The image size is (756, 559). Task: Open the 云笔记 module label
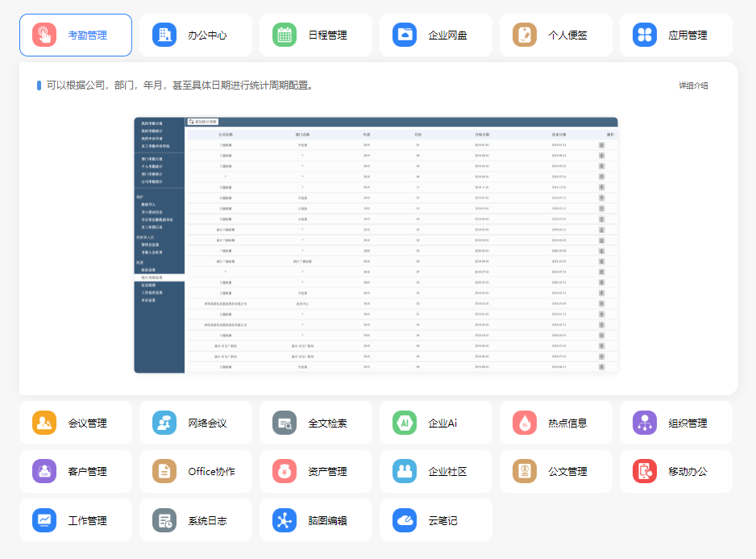tap(442, 521)
